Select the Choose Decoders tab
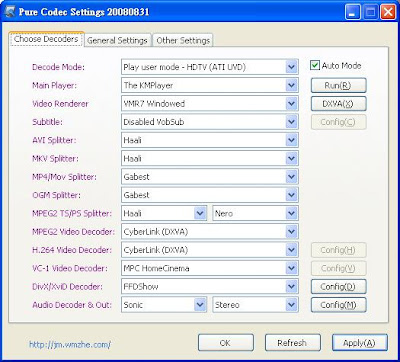 point(46,39)
